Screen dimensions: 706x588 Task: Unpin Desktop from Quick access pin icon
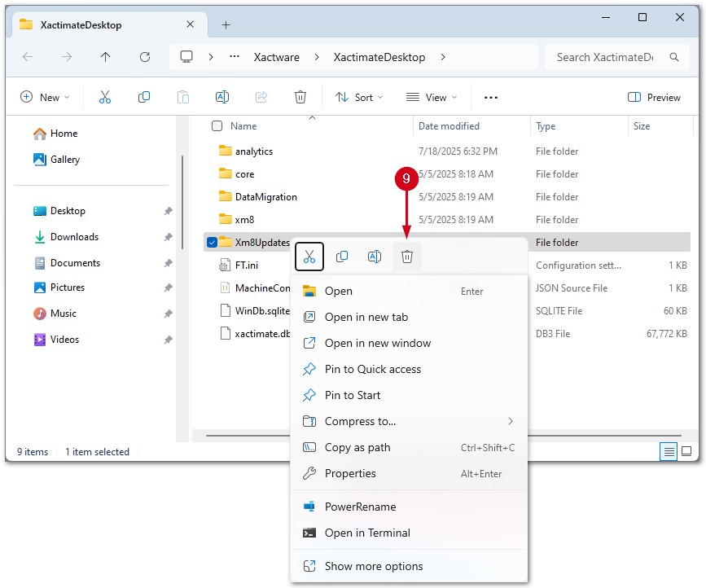(x=168, y=211)
